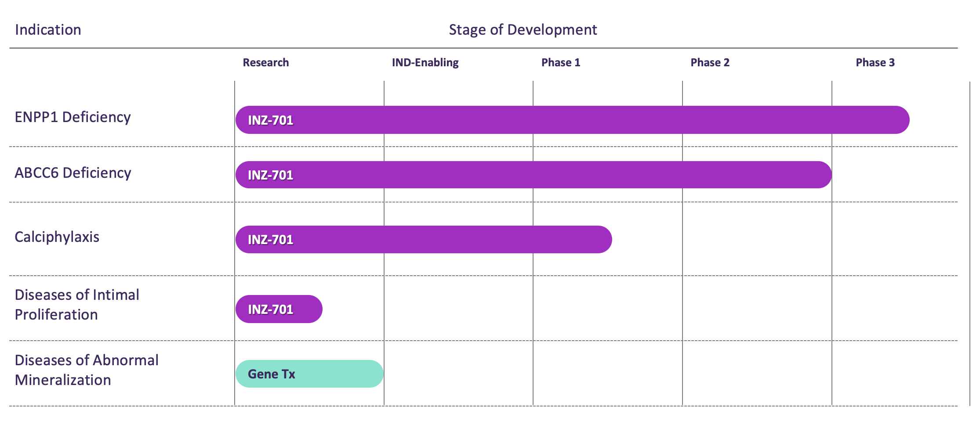Click the Indication heading

[x=48, y=29]
